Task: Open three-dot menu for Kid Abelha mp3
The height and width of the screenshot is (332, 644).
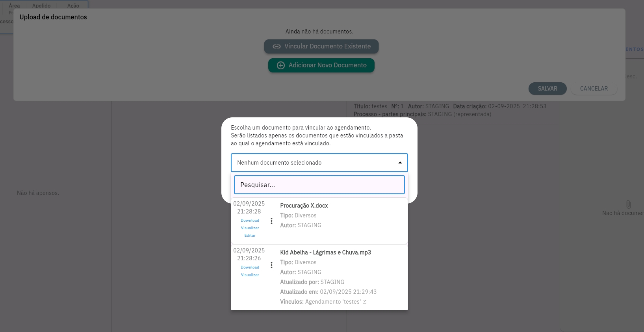Action: tap(271, 265)
